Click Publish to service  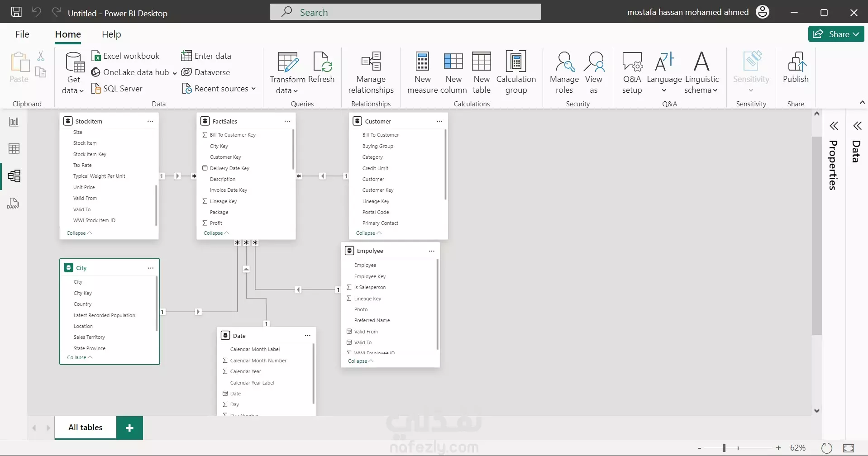click(x=796, y=68)
